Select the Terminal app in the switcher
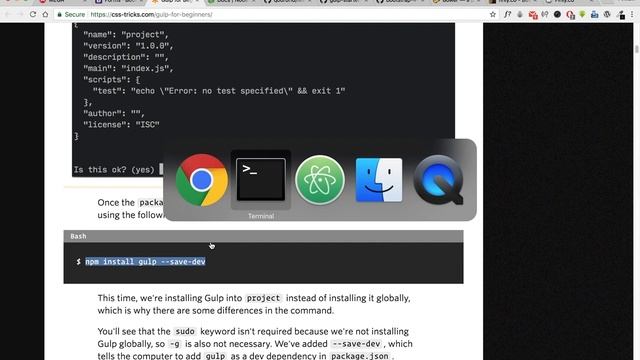 point(261,180)
